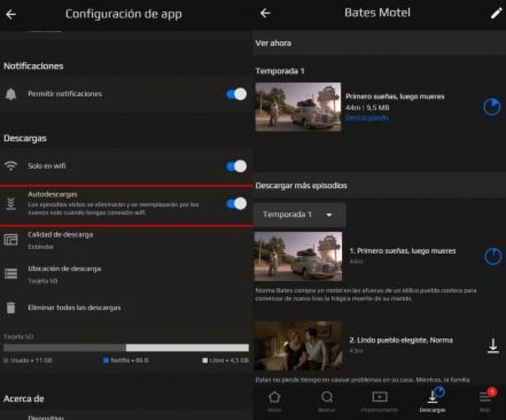Download episode 2 Lindo pueblo elegiste, Norma
Viewport: 506px width, 420px height.
point(492,345)
